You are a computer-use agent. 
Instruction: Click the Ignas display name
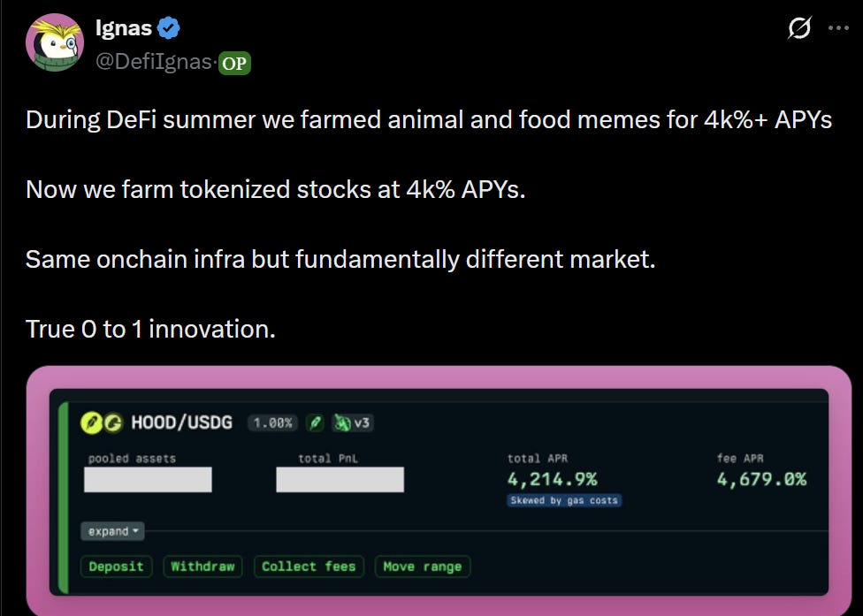pos(124,27)
